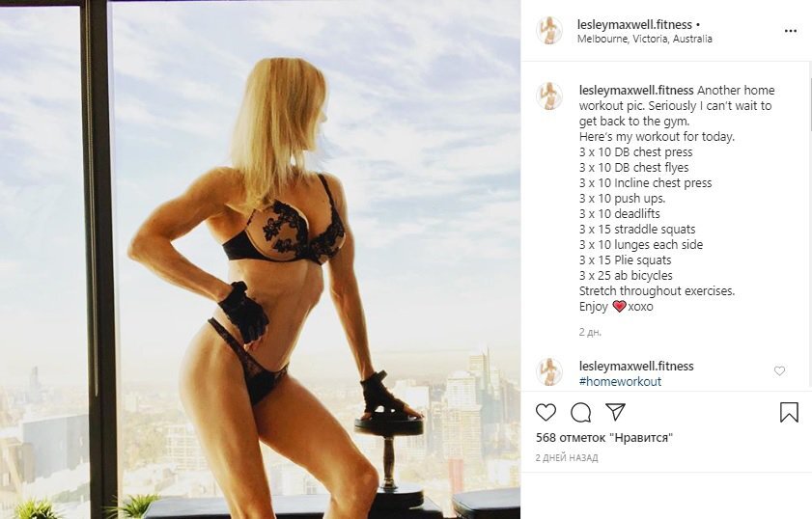This screenshot has width=812, height=519.
Task: Click the red heart emoji in caption
Action: (x=619, y=307)
